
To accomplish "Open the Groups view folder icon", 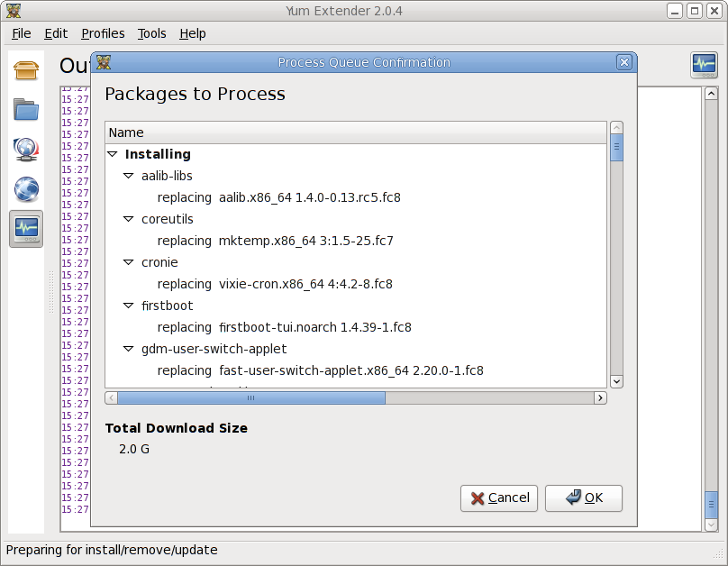I will (26, 110).
